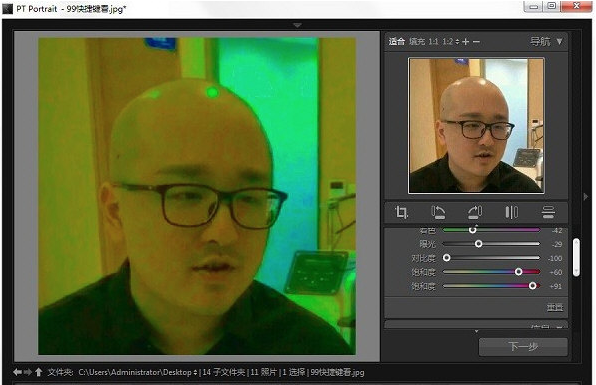596x385 pixels.
Task: Rotate the photo clockwise
Action: point(475,212)
